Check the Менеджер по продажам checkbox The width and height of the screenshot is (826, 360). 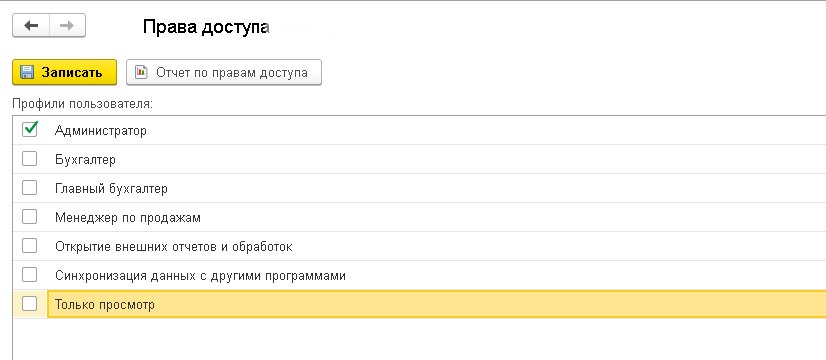click(30, 217)
